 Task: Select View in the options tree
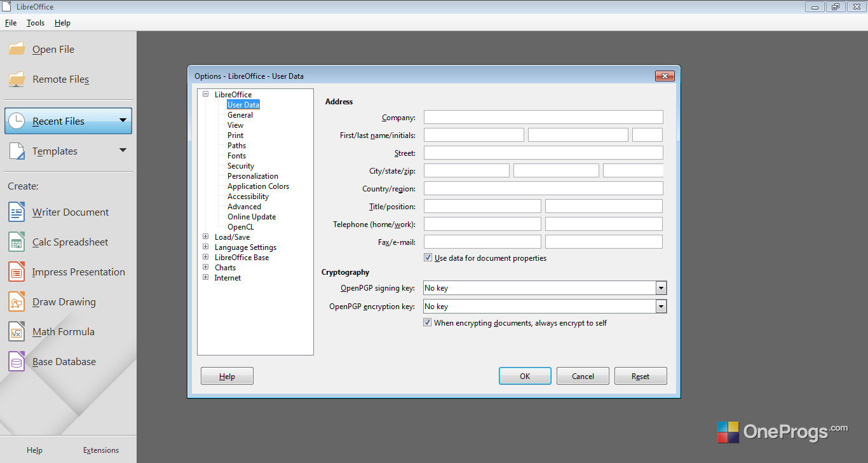tap(235, 125)
